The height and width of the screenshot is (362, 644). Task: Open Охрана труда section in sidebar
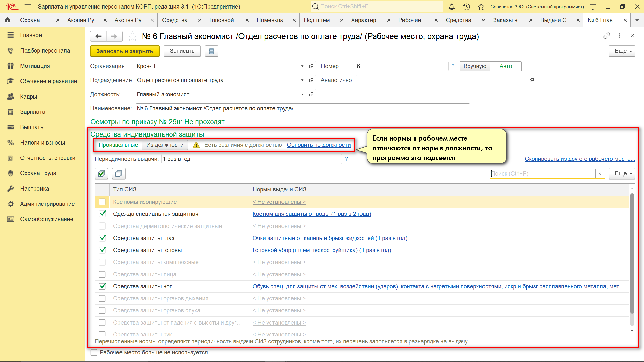pyautogui.click(x=38, y=173)
